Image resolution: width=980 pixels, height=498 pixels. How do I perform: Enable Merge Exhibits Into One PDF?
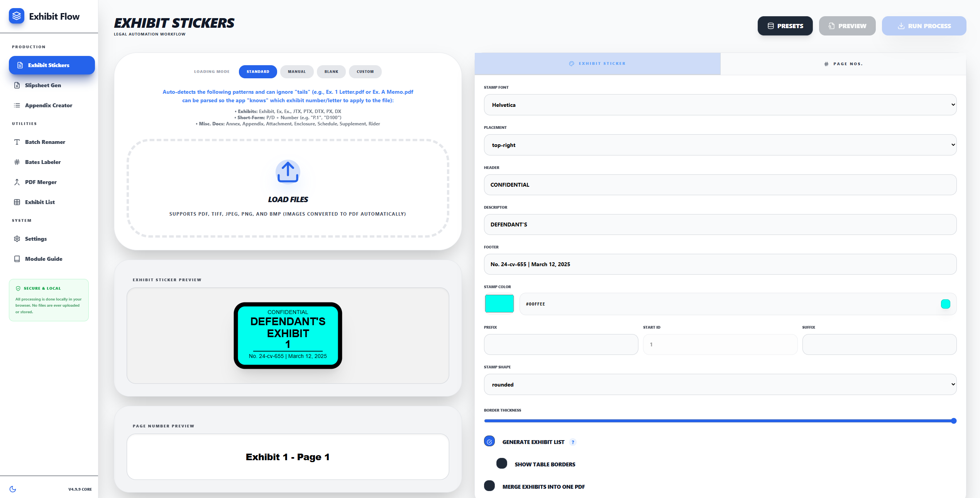489,486
